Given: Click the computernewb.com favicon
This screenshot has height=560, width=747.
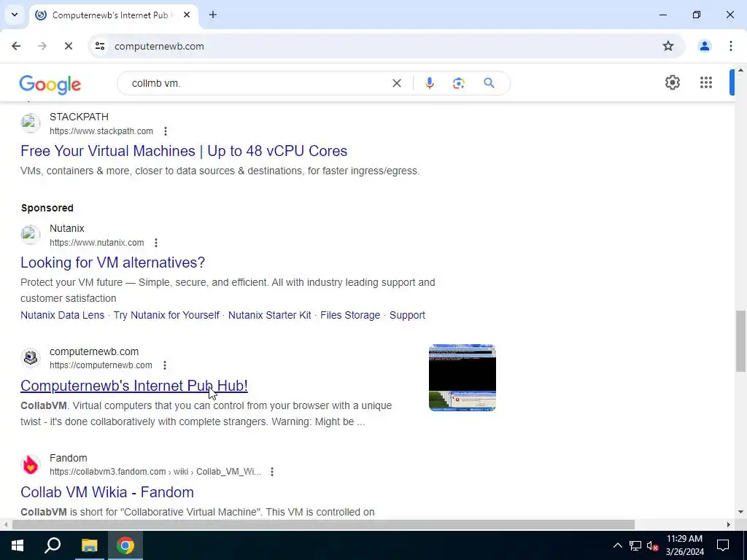Looking at the screenshot, I should click(x=31, y=357).
